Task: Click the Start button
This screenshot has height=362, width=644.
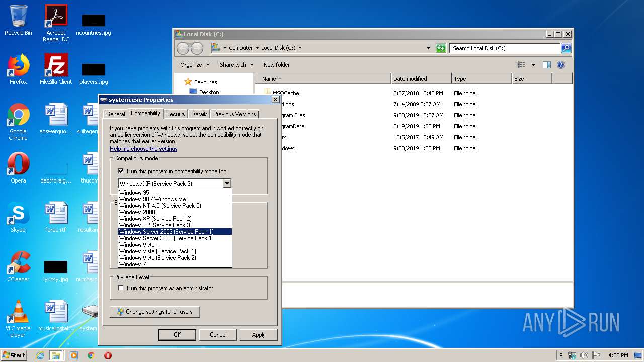Action: tap(14, 355)
